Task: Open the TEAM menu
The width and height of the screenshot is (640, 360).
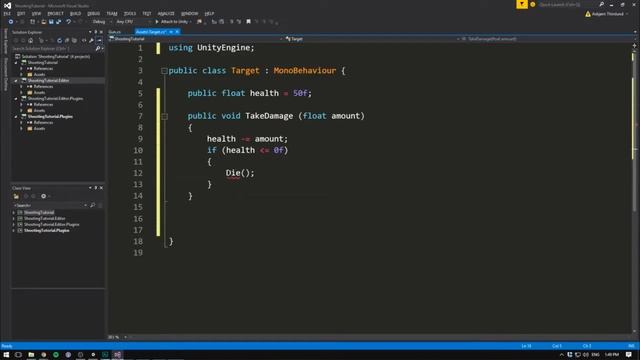Action: click(x=112, y=13)
